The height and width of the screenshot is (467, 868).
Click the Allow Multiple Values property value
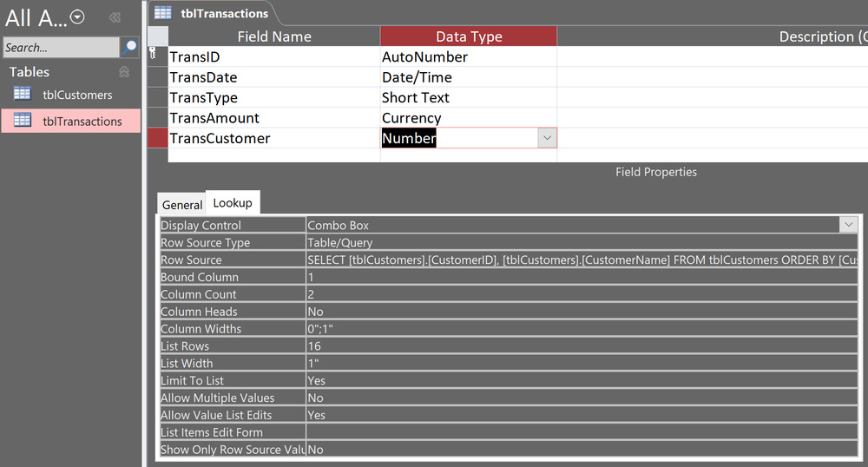click(x=582, y=398)
